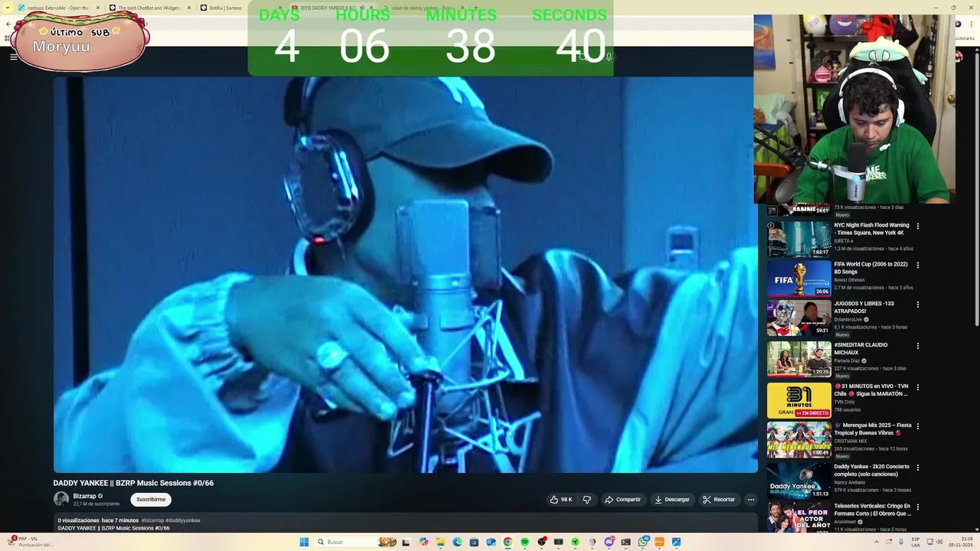Subscribe to Bizarrap with Suscribirme button
The width and height of the screenshot is (980, 551).
click(x=151, y=500)
